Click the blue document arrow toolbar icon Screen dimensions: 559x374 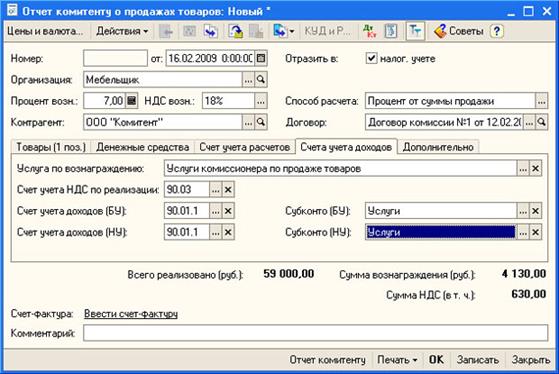click(211, 31)
